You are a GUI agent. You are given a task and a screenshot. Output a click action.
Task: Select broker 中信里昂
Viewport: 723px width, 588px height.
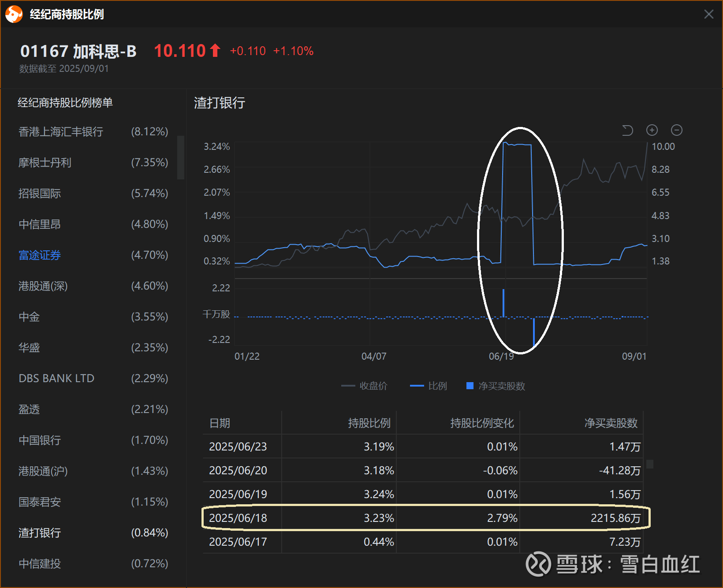click(93, 224)
